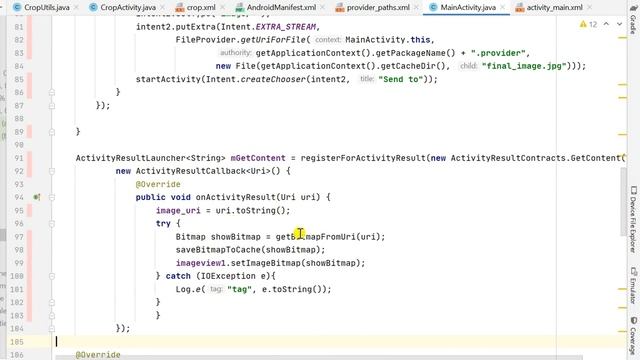Click the ".provider" string literal
Image resolution: width=640 pixels, height=360 pixels.
click(498, 53)
